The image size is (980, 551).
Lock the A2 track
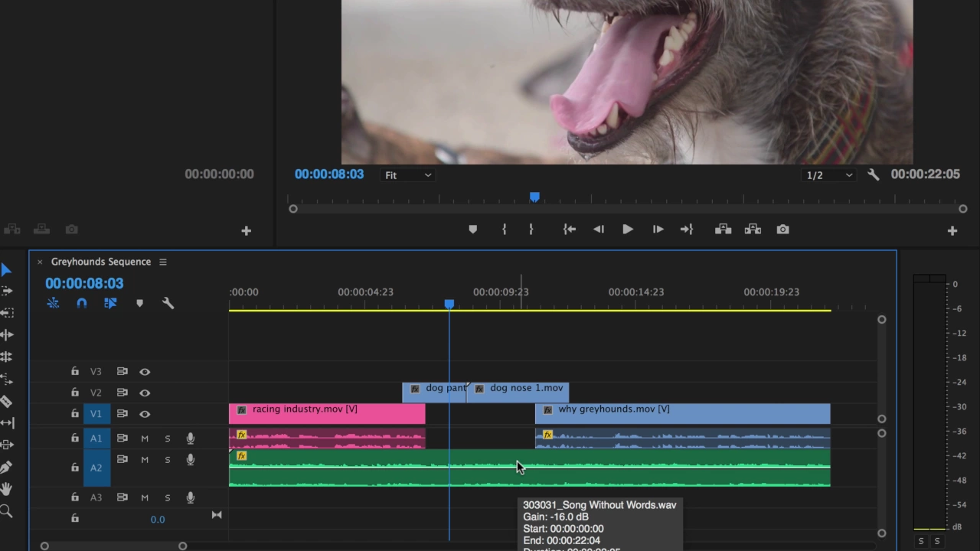pyautogui.click(x=75, y=468)
